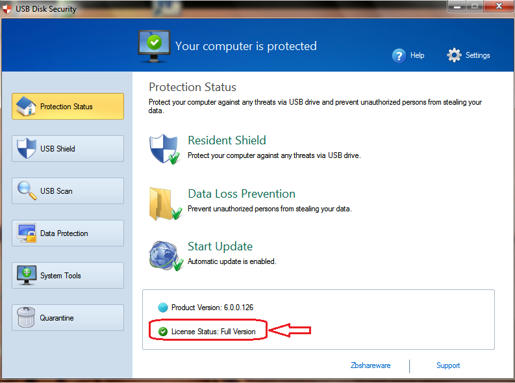515x383 pixels.
Task: Click the protected monitor icon in header
Action: pyautogui.click(x=154, y=46)
